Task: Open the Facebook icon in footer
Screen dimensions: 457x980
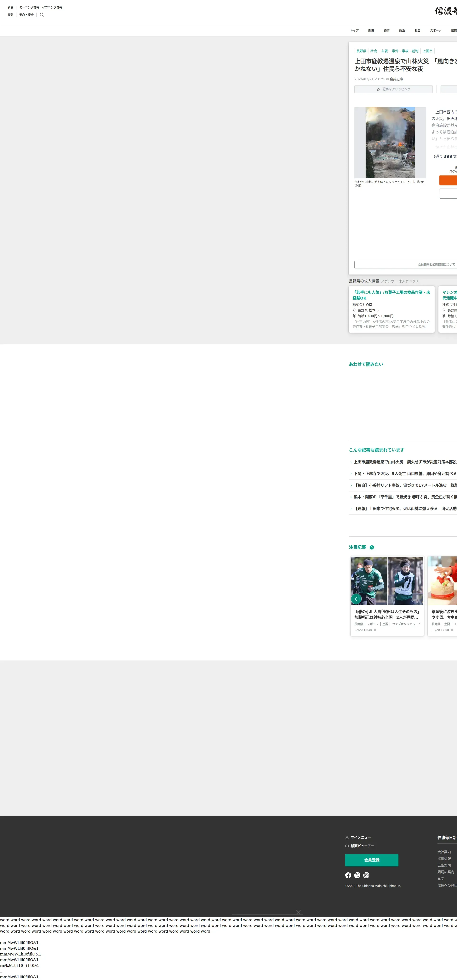Action: (x=348, y=875)
